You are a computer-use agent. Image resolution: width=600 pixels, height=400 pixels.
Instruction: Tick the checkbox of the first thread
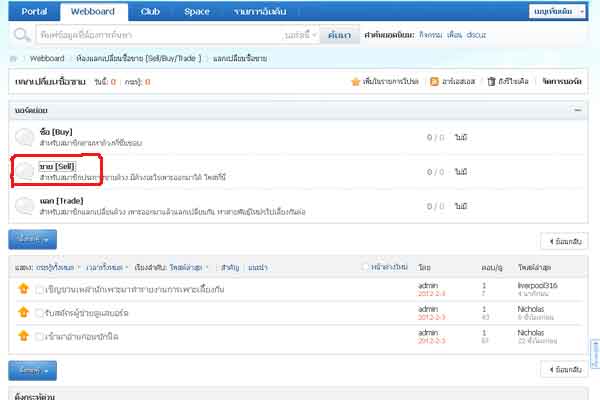coord(40,289)
